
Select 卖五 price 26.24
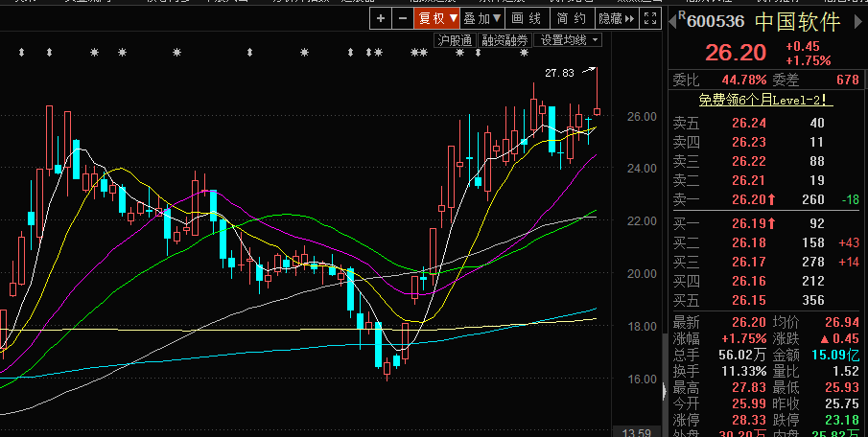point(749,123)
